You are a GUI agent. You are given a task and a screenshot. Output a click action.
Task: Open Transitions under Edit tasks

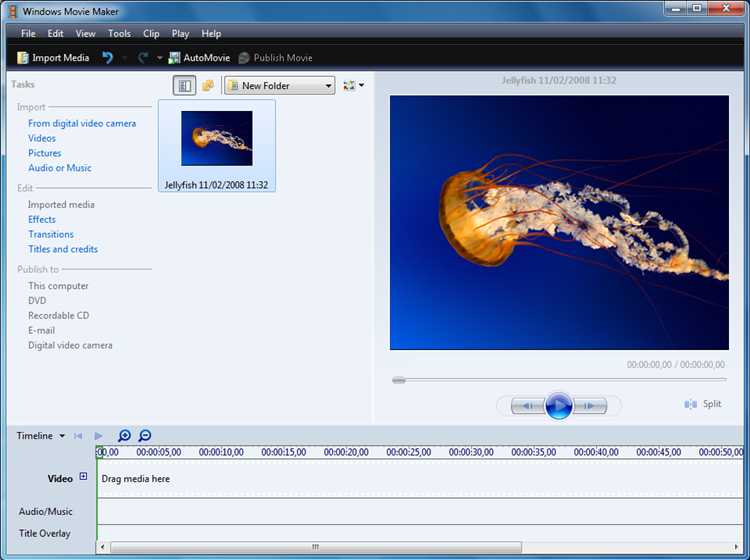pyautogui.click(x=51, y=234)
